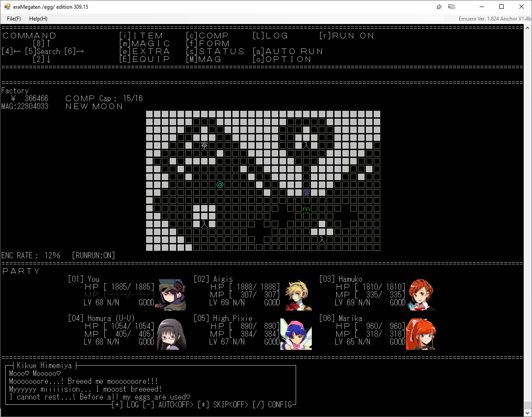532x417 pixels.
Task: Click the vertical scrollbar at bottom right
Action: [527, 406]
